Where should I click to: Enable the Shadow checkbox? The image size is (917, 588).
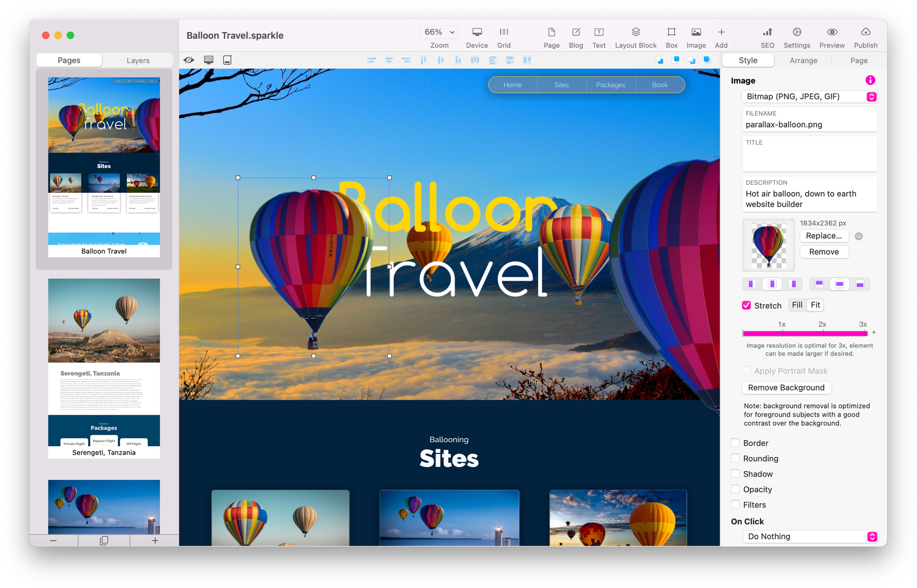coord(735,474)
